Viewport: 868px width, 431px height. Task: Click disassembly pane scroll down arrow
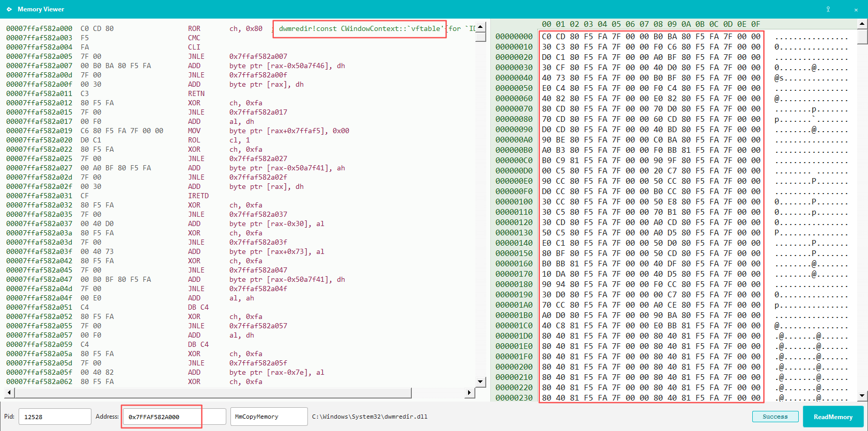(x=481, y=381)
